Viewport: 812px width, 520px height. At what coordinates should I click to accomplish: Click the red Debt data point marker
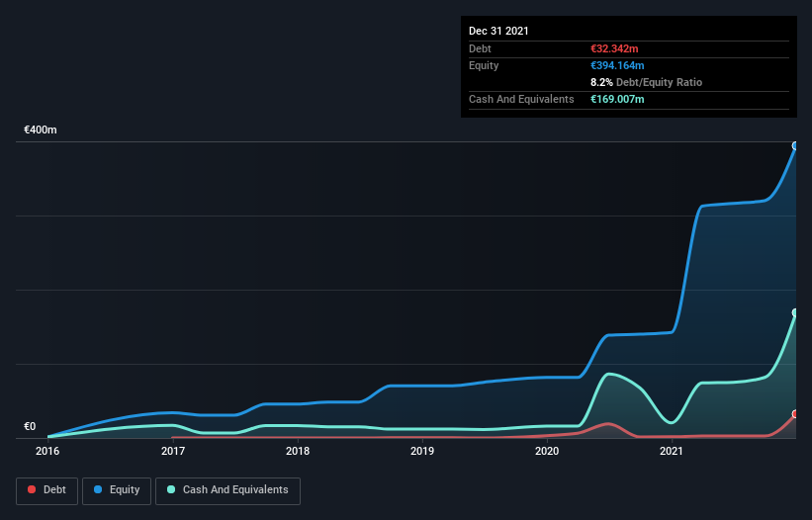coord(796,414)
